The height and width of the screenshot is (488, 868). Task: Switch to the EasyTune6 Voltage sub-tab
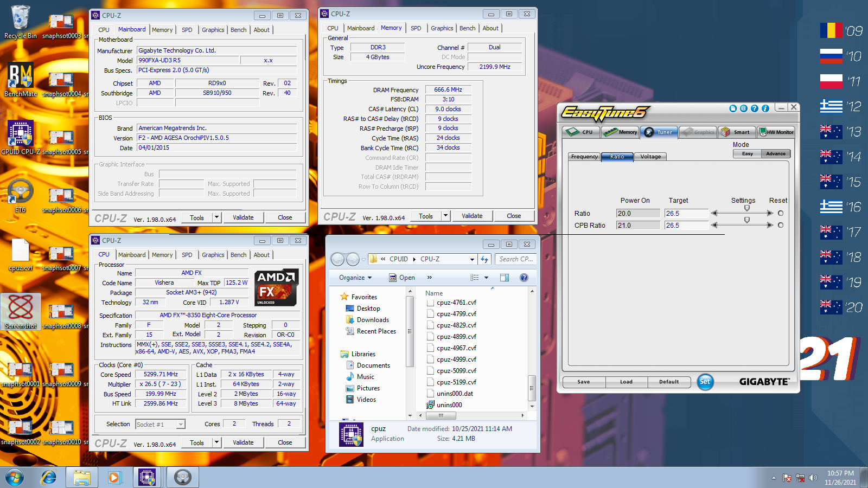pos(650,157)
